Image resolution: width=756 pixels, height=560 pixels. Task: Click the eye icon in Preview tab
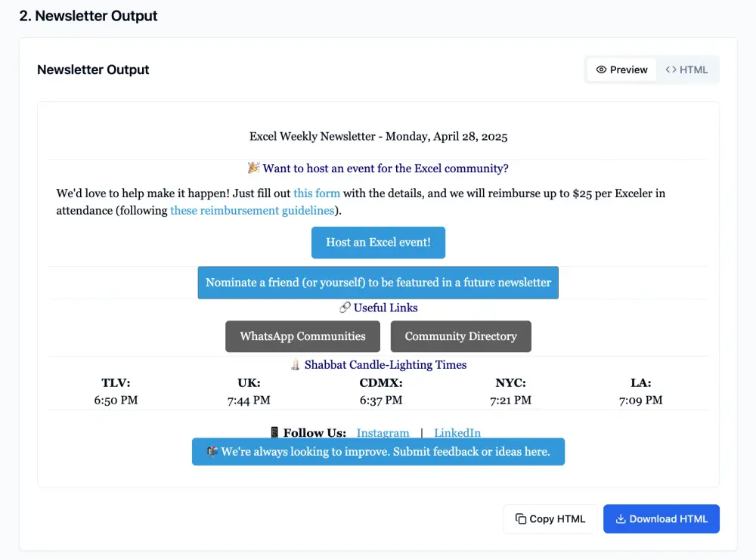tap(601, 70)
